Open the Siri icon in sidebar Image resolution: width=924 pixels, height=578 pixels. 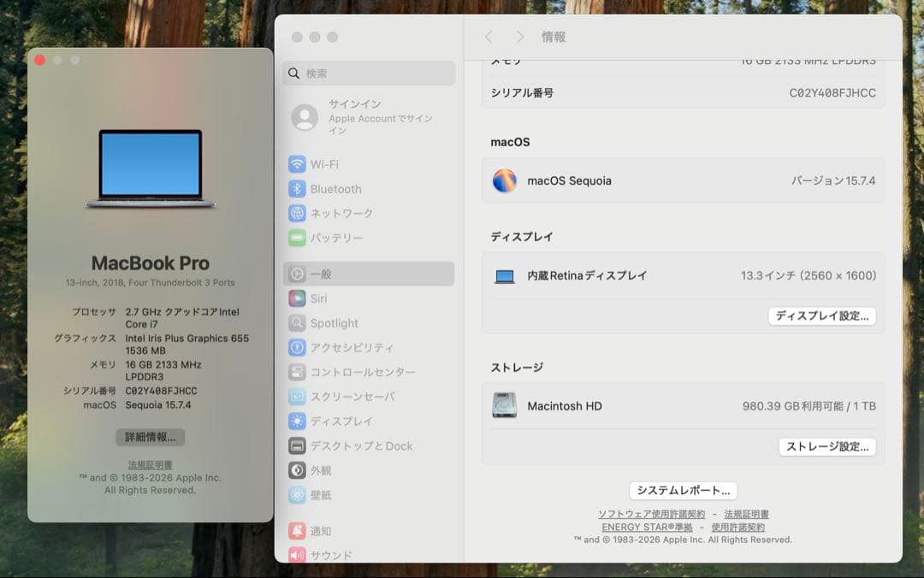point(297,298)
